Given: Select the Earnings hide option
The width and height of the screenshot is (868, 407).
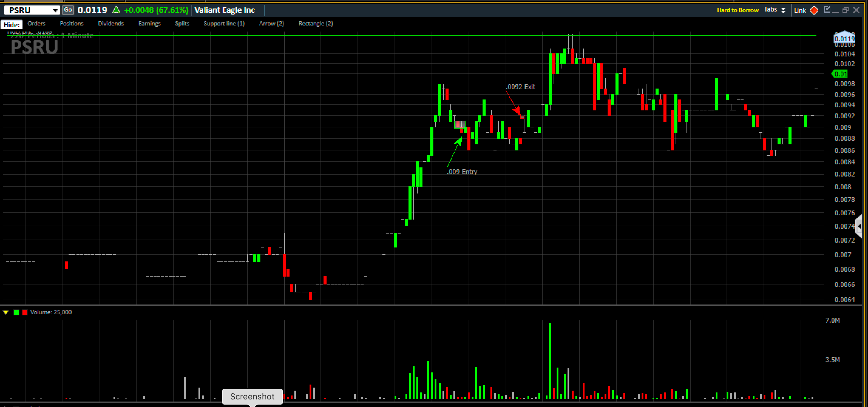Looking at the screenshot, I should (149, 23).
